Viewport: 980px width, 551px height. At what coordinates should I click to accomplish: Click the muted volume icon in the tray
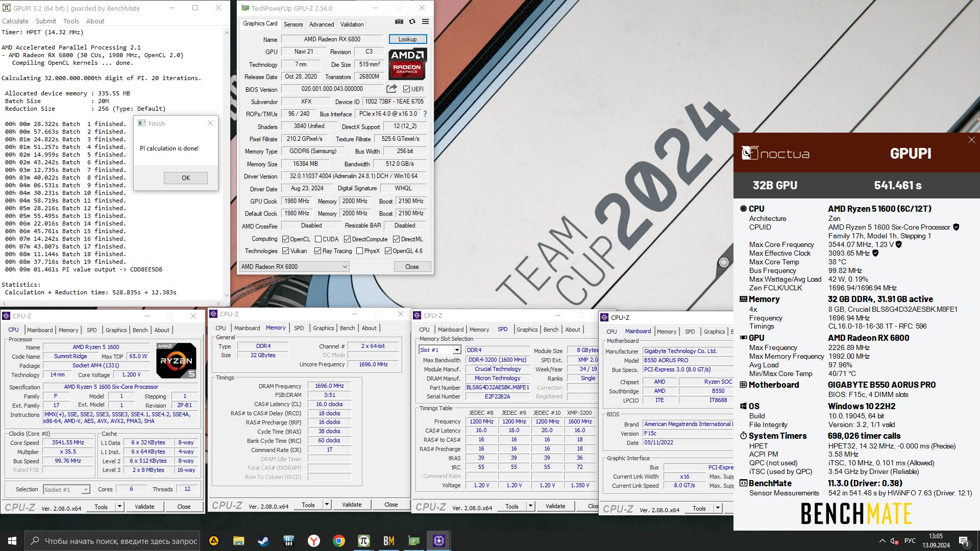click(x=894, y=541)
